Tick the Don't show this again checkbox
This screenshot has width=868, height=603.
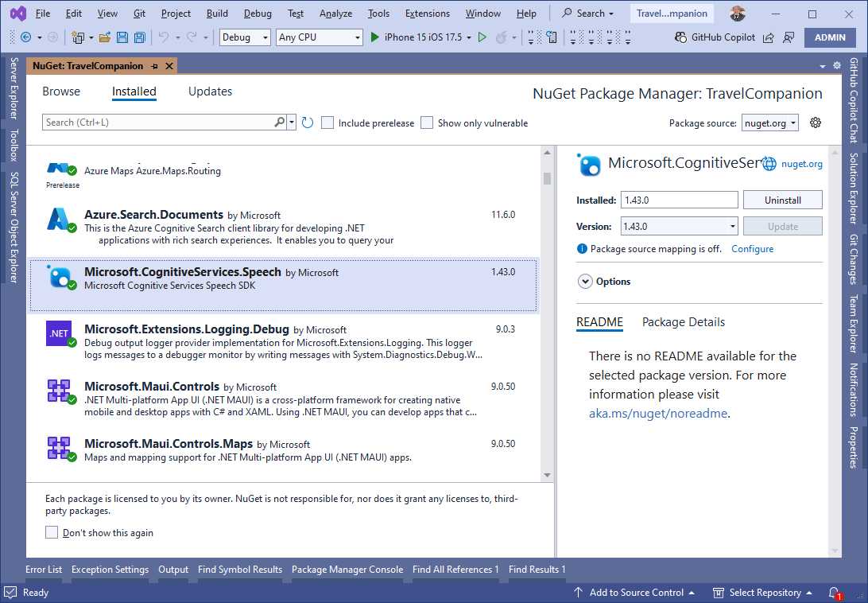coord(52,533)
